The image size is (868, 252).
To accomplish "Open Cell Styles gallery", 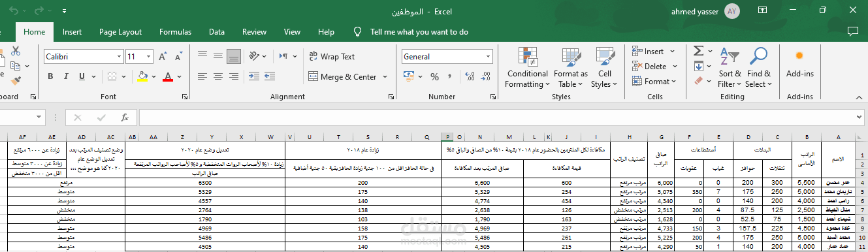I will 605,68.
